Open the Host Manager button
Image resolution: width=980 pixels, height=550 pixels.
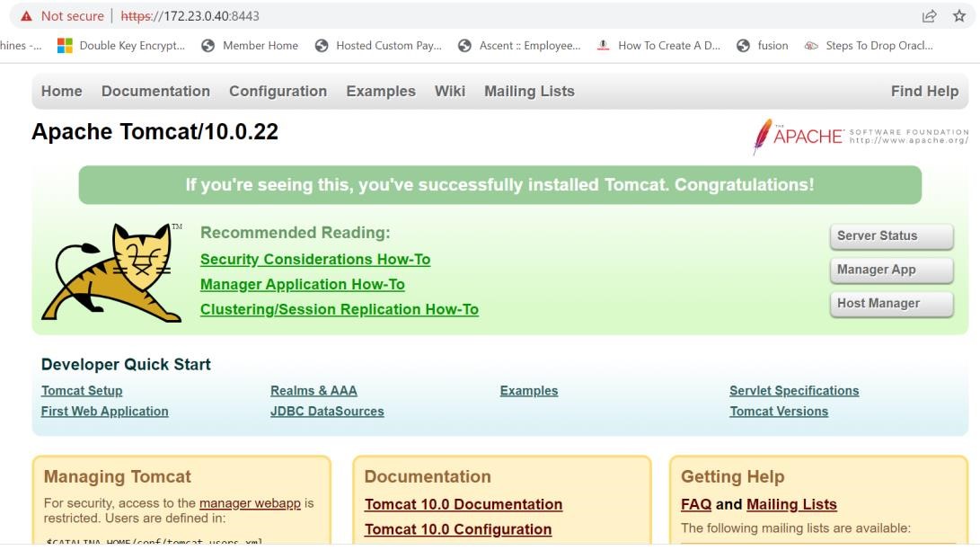click(892, 304)
